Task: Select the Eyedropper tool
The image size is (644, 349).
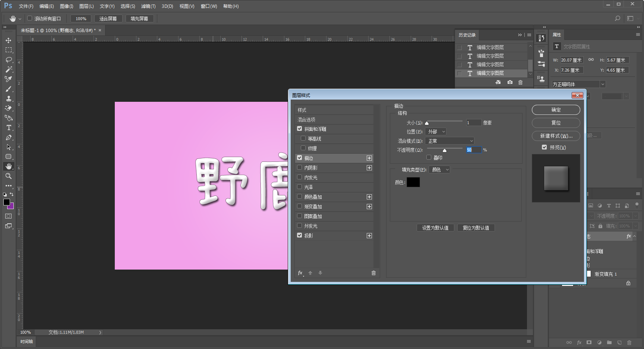Action: coord(9,79)
